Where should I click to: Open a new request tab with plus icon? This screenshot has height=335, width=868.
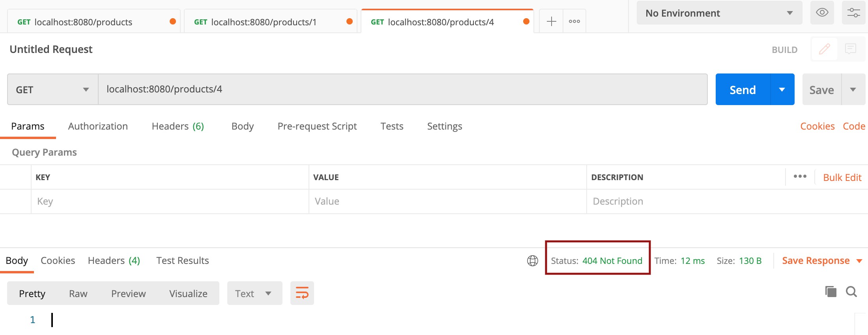click(x=551, y=21)
